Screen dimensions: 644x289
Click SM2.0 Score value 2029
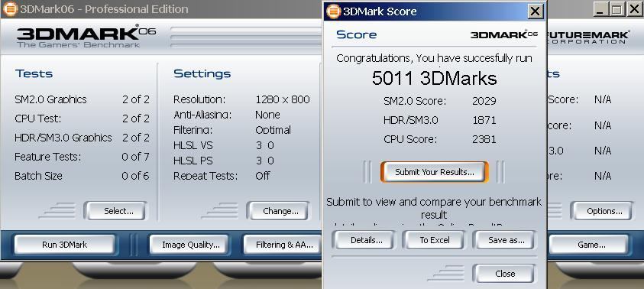click(x=484, y=101)
